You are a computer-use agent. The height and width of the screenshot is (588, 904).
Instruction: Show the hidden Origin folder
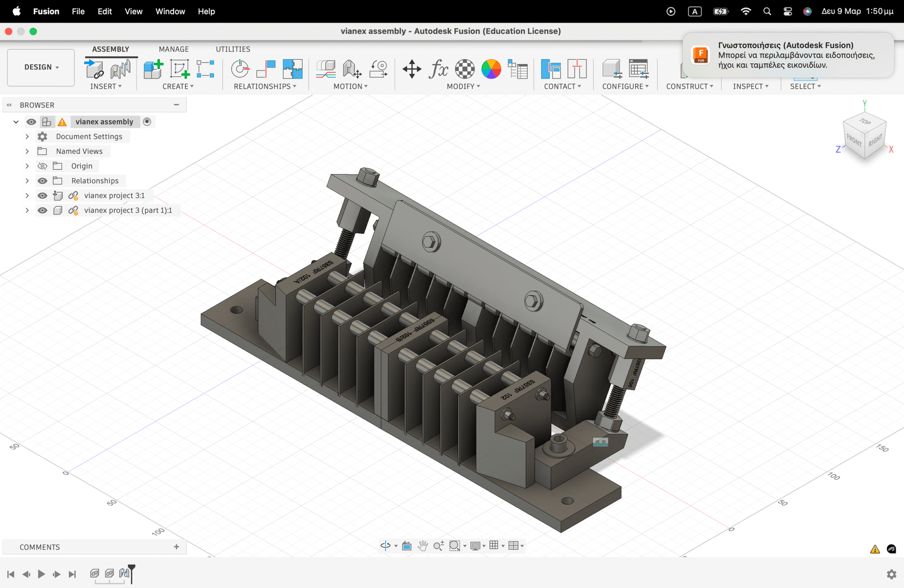(x=42, y=166)
